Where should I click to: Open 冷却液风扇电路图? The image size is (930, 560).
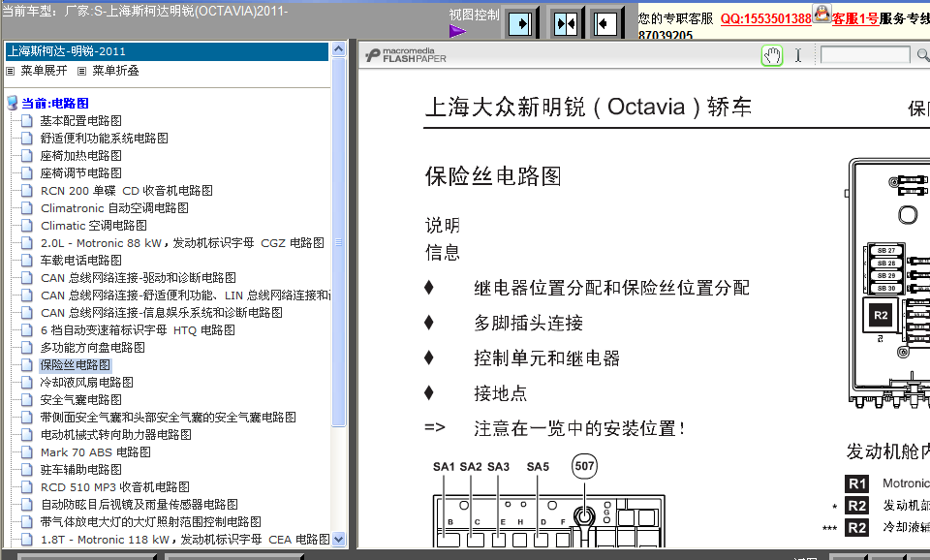(86, 383)
